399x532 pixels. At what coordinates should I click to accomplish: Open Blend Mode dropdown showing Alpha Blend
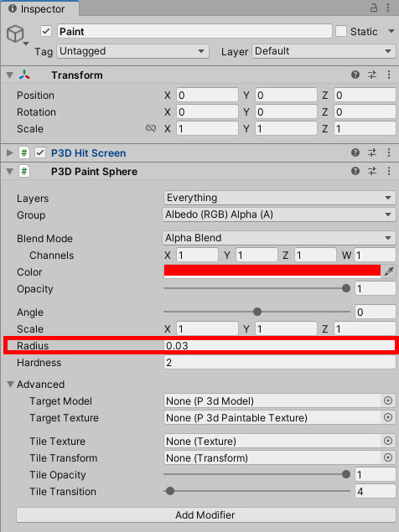(279, 238)
